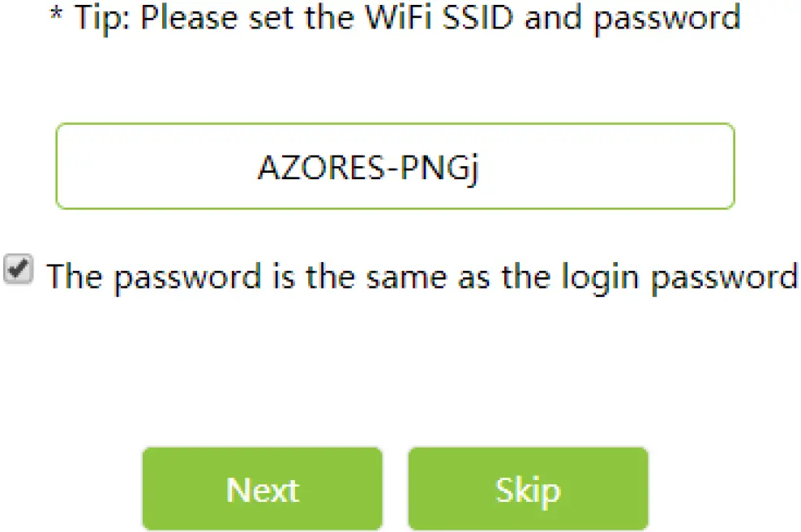Click the checkmark box beside password label
This screenshot has height=532, width=801.
(x=18, y=270)
